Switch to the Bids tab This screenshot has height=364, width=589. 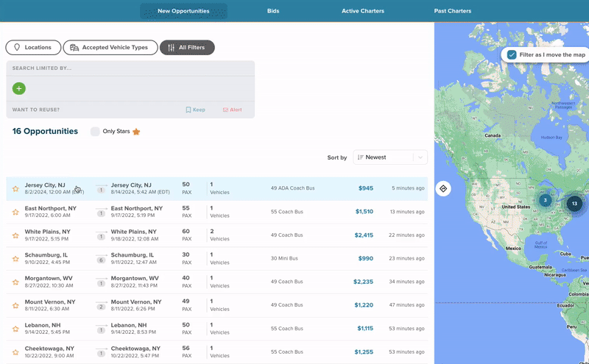pos(273,11)
